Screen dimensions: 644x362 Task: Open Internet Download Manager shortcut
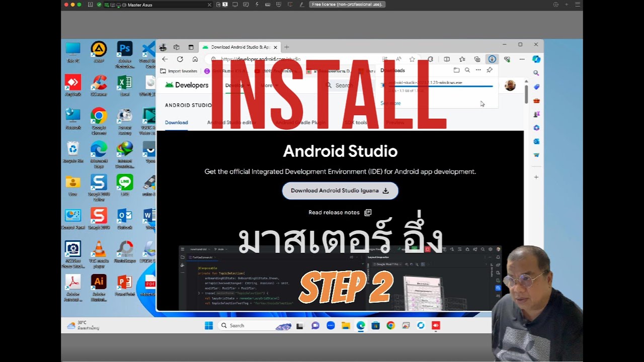[125, 154]
